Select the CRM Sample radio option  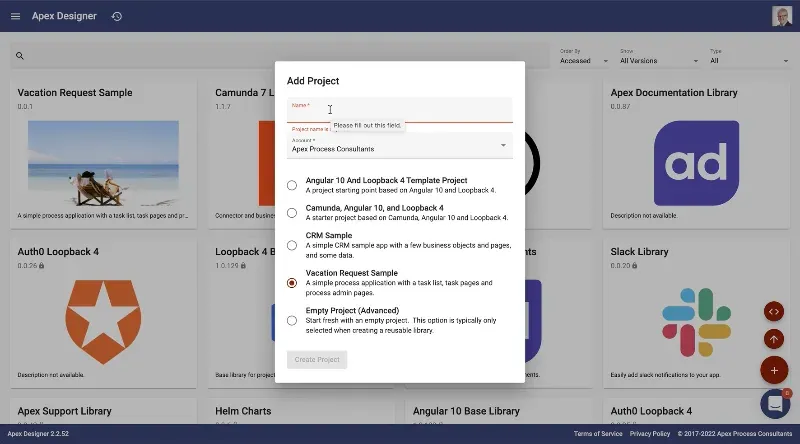(291, 245)
